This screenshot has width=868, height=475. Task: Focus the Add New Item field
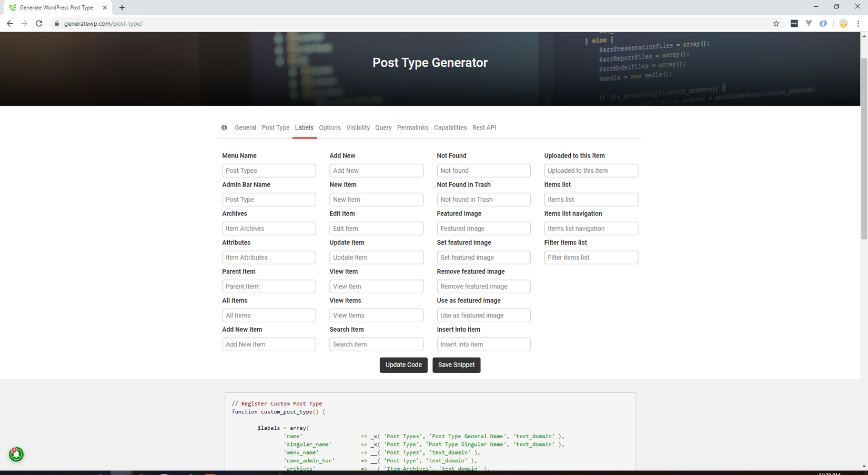pyautogui.click(x=269, y=344)
